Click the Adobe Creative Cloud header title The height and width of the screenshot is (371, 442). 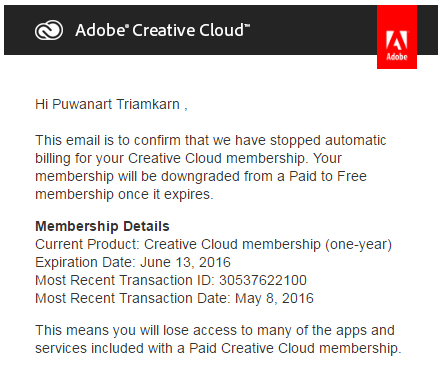tap(162, 30)
